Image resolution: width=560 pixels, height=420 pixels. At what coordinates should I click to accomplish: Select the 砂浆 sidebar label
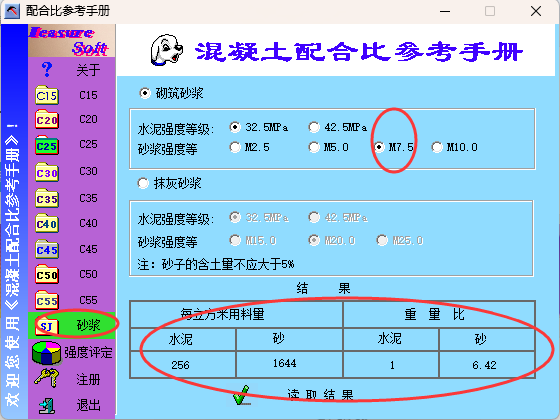(89, 325)
